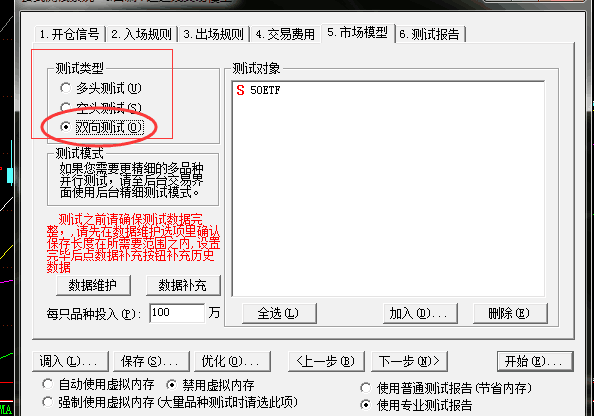Click the 删除(E) button
This screenshot has width=594, height=416.
tap(510, 313)
